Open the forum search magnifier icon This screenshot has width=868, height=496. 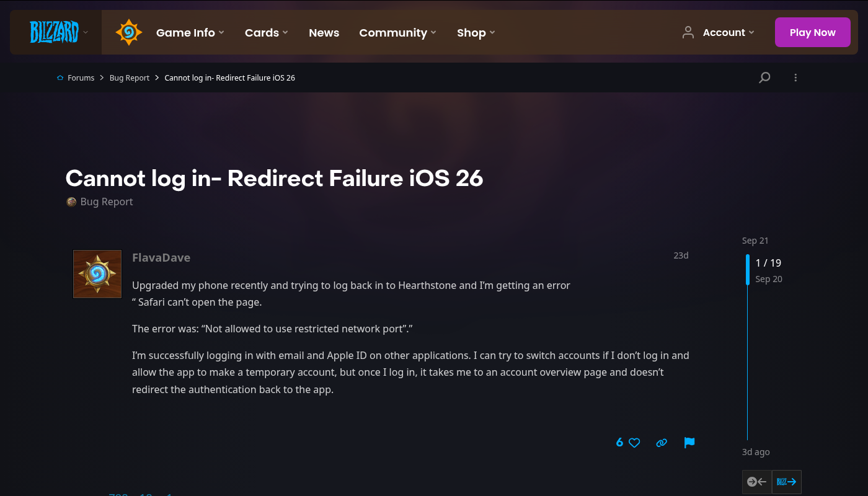point(764,77)
